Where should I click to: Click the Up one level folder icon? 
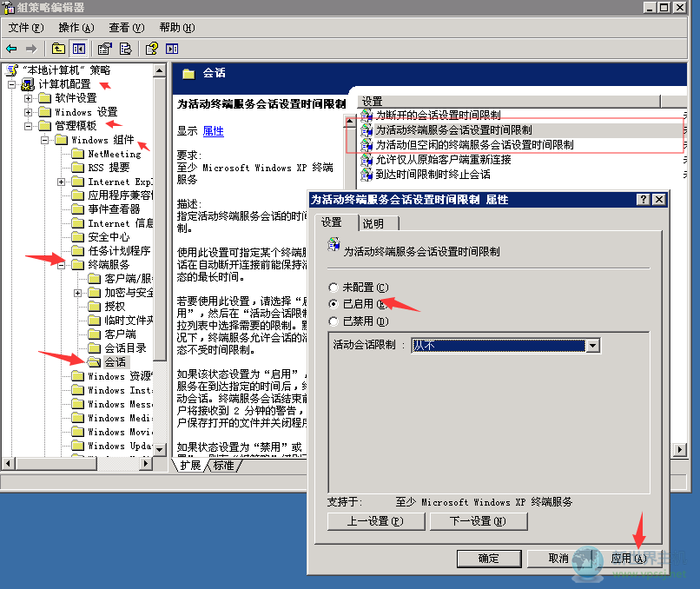point(58,49)
